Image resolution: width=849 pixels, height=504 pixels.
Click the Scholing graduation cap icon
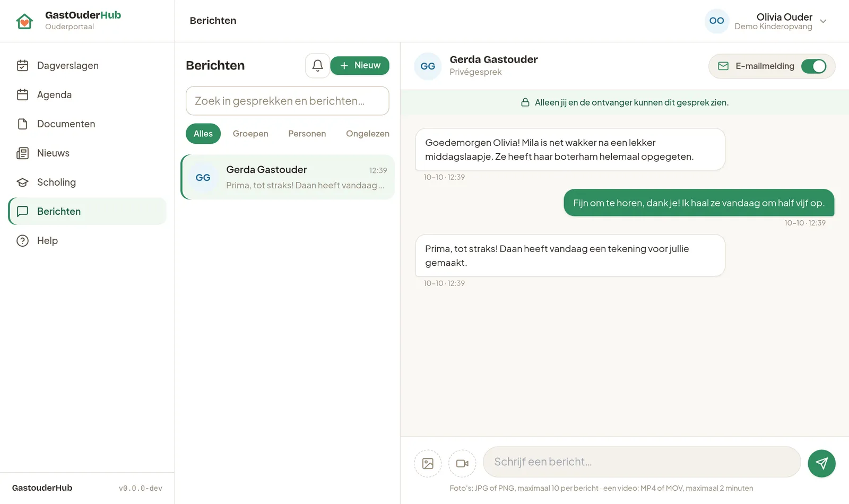pyautogui.click(x=22, y=182)
